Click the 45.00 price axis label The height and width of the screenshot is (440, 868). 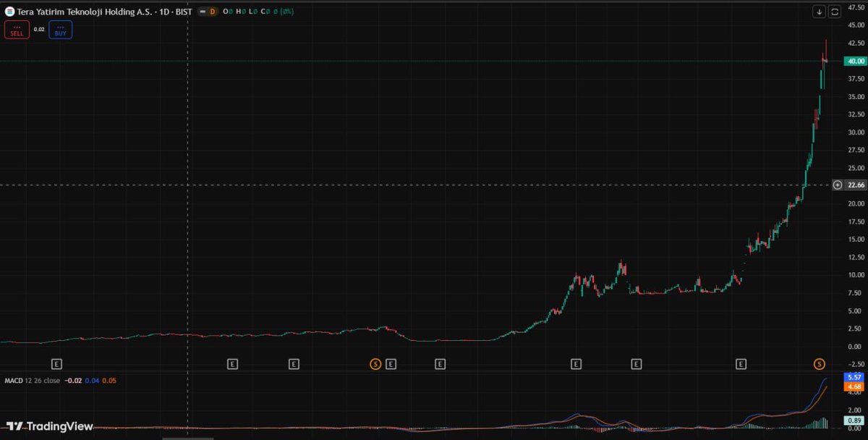(x=856, y=25)
